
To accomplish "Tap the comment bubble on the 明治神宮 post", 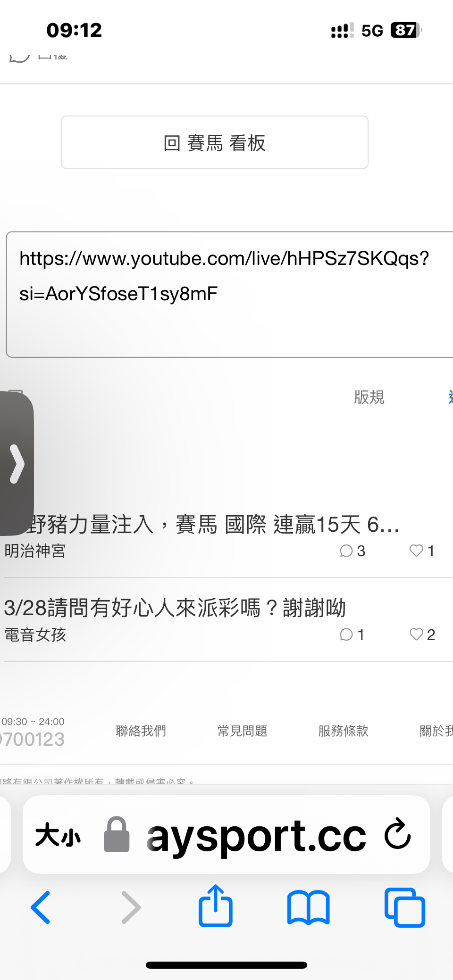I will tap(346, 551).
